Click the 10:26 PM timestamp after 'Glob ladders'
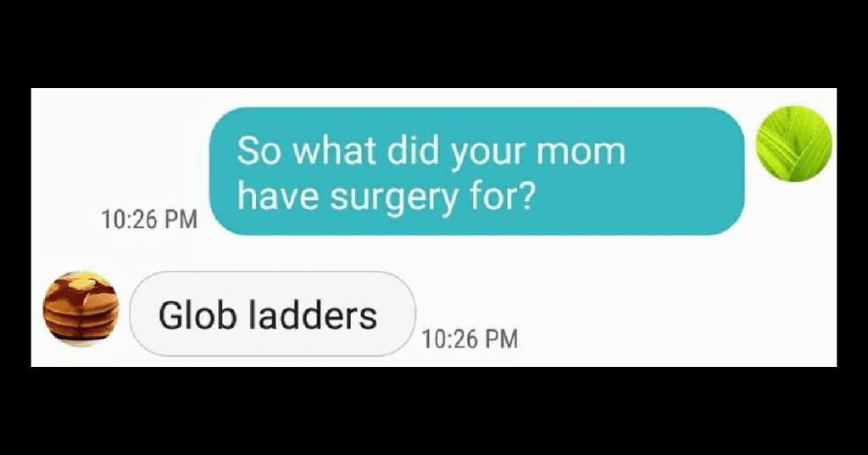868x455 pixels. click(470, 339)
